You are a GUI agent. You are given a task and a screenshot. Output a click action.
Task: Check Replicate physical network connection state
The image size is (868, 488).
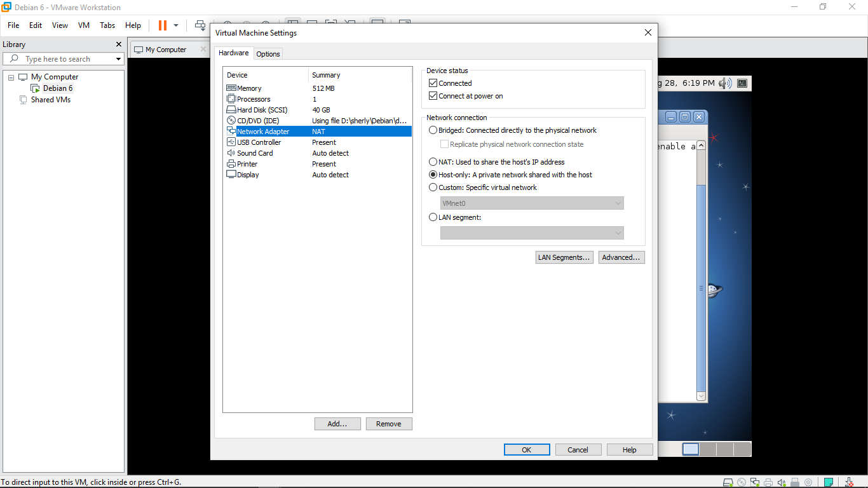pyautogui.click(x=445, y=144)
